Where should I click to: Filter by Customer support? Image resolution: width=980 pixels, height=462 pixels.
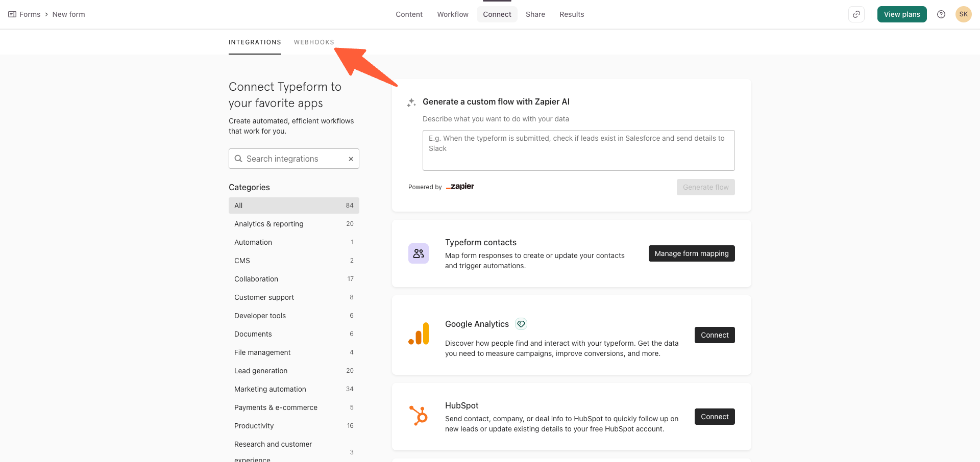(x=294, y=297)
